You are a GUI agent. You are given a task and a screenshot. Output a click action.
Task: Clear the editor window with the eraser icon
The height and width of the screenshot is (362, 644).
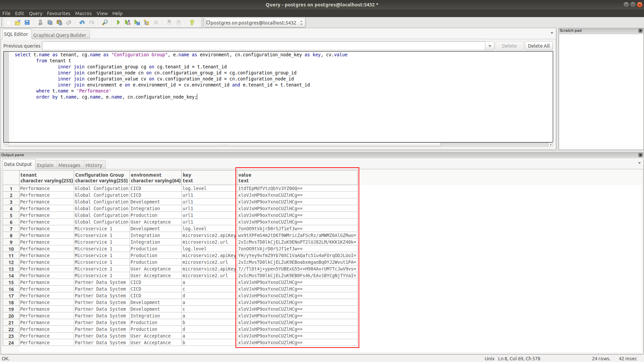pyautogui.click(x=69, y=22)
